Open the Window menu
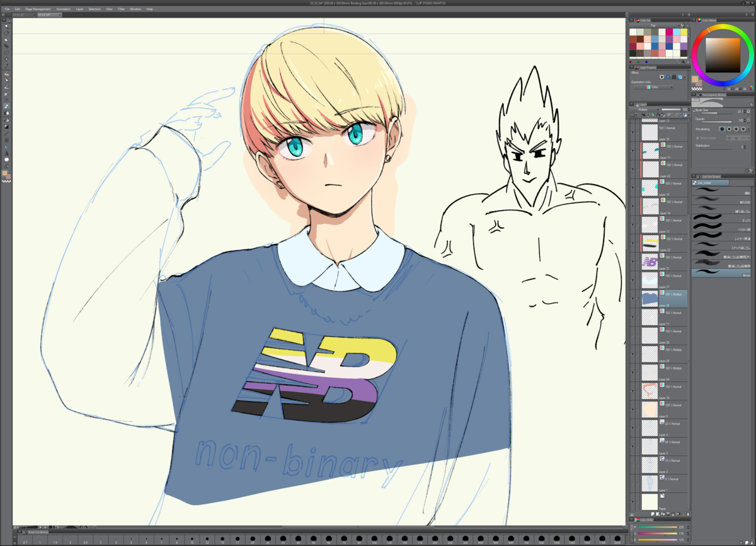Image resolution: width=756 pixels, height=546 pixels. (135, 9)
